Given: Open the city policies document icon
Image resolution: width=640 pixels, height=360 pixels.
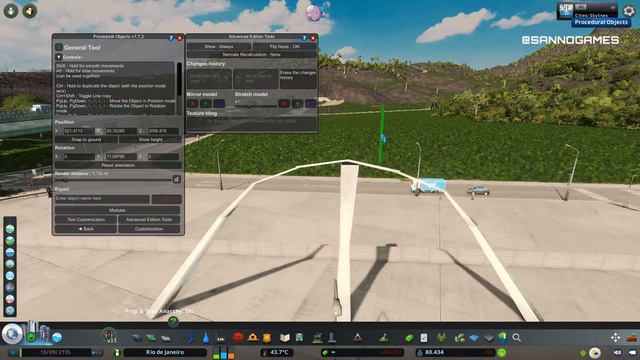Looking at the screenshot, I should [x=424, y=338].
